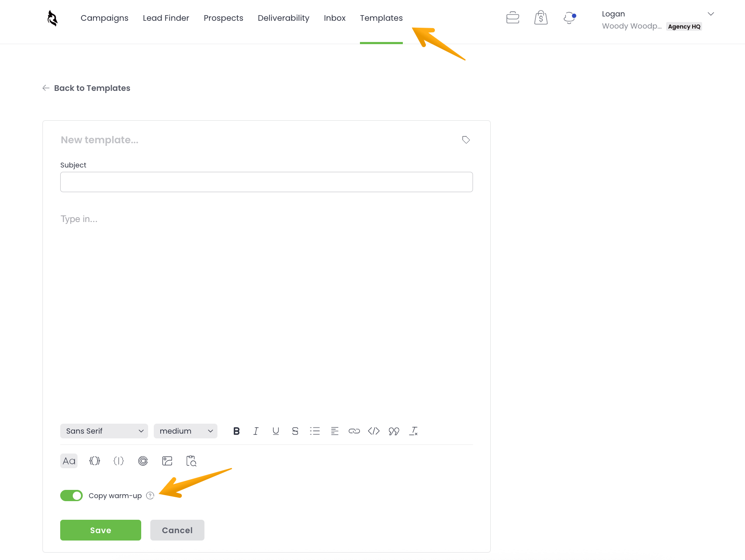The image size is (745, 560).
Task: Save the new template
Action: tap(100, 530)
